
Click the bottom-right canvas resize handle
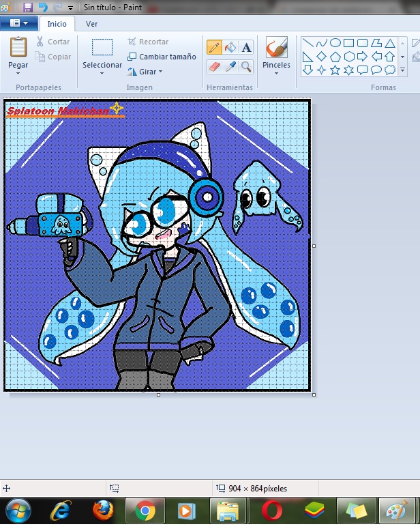coord(314,395)
